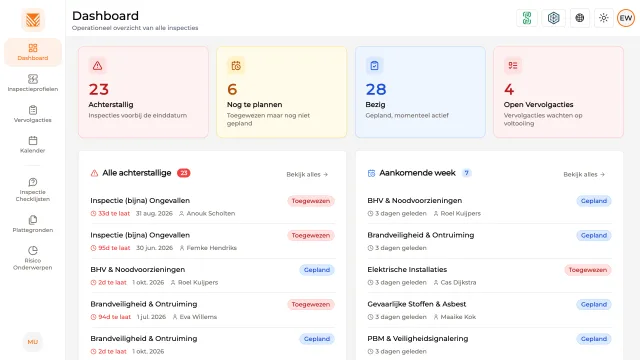Click the Dashboard page title
This screenshot has width=640, height=360.
(105, 16)
